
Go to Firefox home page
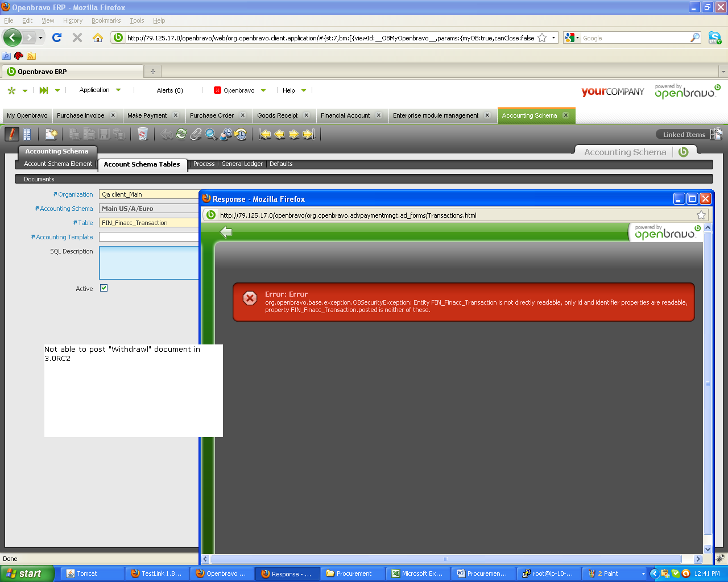(98, 38)
